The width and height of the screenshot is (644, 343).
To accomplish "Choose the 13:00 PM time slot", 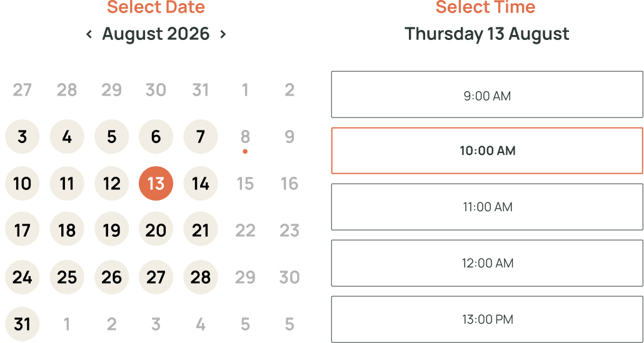I will pyautogui.click(x=487, y=319).
